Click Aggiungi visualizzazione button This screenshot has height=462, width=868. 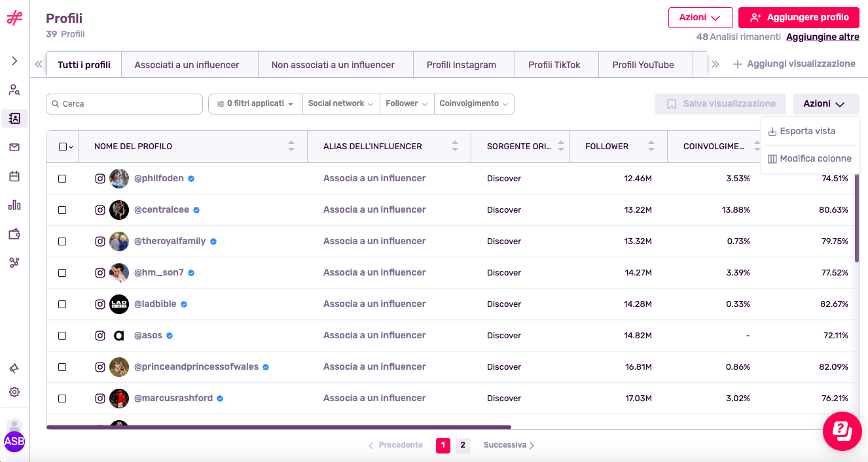point(794,64)
